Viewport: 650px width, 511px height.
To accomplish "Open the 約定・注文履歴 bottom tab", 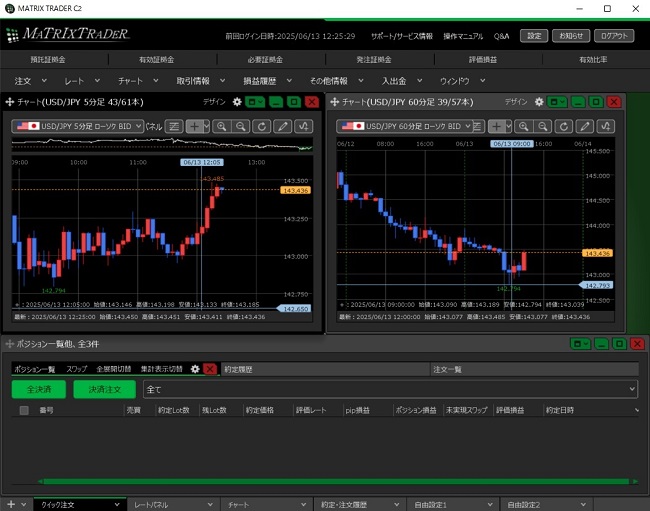I will (x=359, y=504).
